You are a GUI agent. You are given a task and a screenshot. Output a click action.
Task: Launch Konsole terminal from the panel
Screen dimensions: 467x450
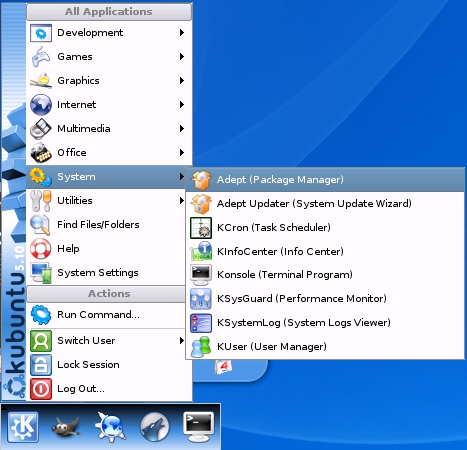click(x=199, y=427)
